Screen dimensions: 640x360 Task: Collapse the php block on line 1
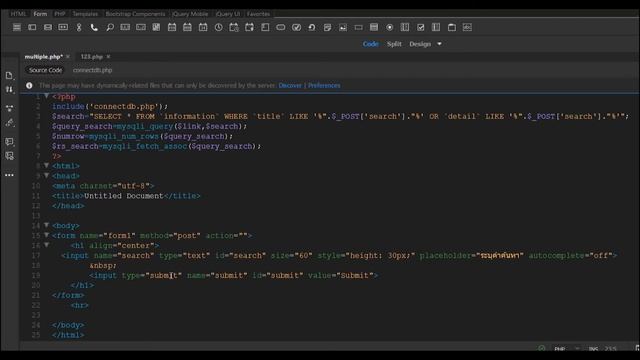(47, 96)
